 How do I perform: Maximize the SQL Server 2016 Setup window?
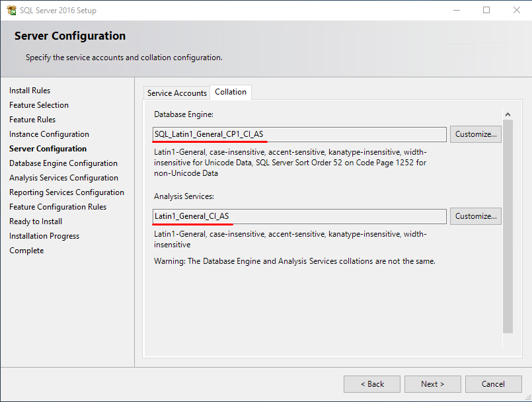tap(486, 10)
